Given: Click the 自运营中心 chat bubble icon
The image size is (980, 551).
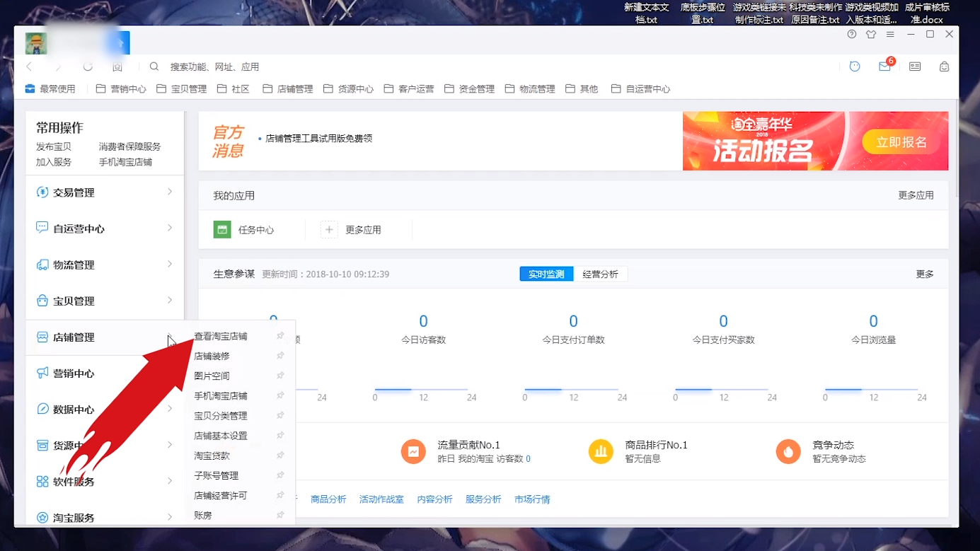Looking at the screenshot, I should click(42, 228).
